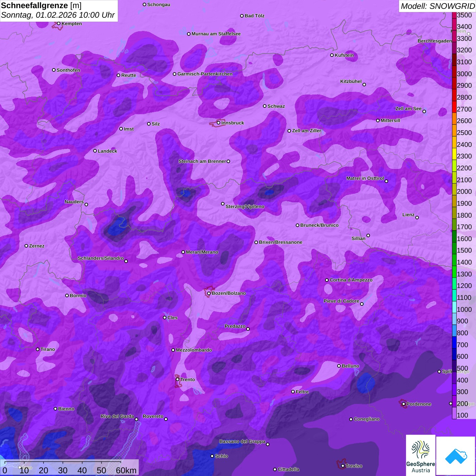Click the Innsbruck city marker
The image size is (476, 476).
(219, 123)
